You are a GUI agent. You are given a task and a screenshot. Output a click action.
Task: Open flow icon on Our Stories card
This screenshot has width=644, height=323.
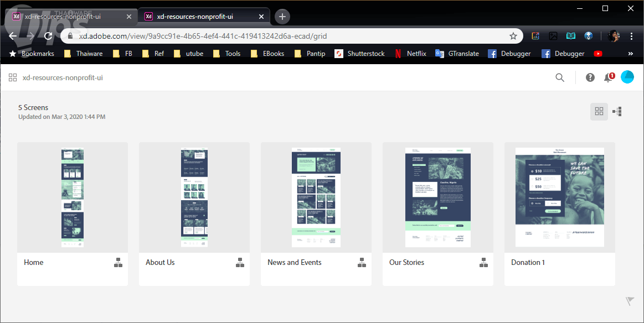(484, 263)
